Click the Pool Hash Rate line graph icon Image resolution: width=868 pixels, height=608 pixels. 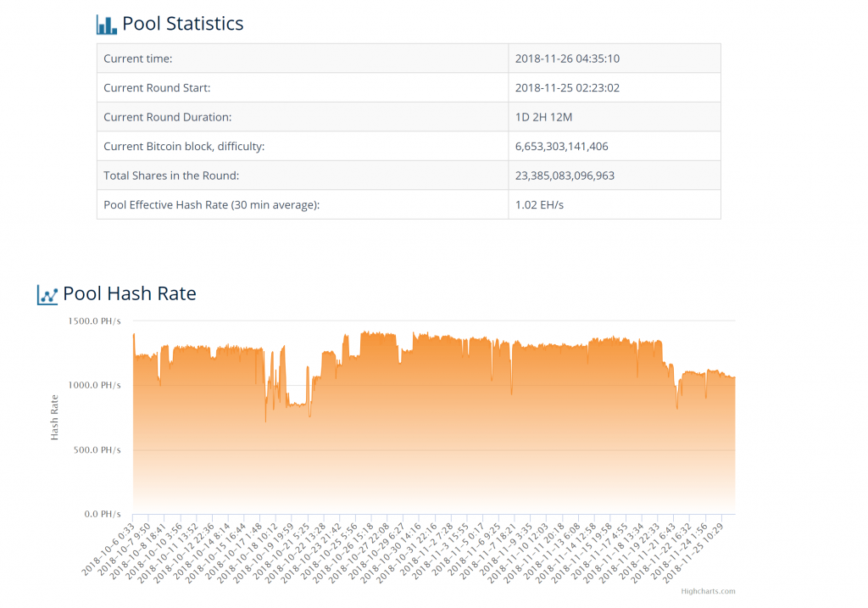(47, 294)
